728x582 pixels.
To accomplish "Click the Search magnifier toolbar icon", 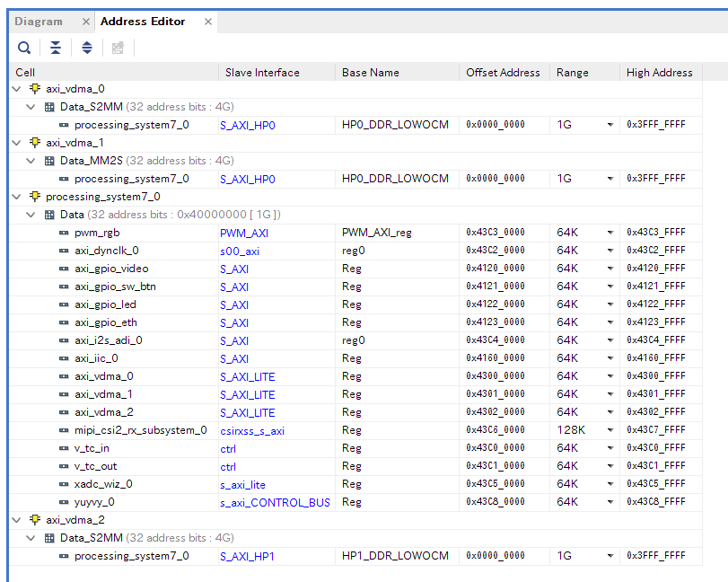I will tap(24, 48).
